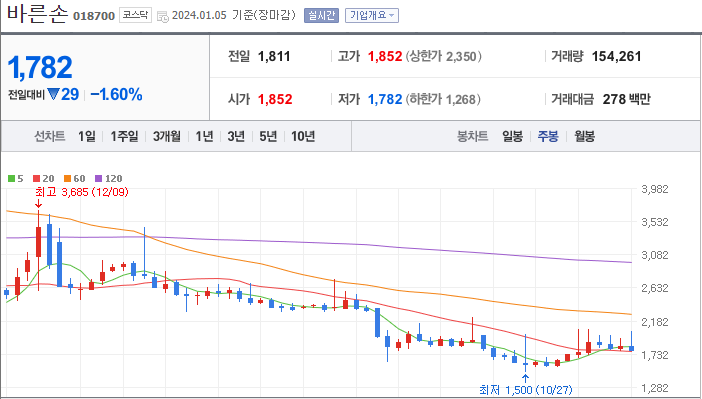Image resolution: width=702 pixels, height=399 pixels.
Task: Select the 1년 line chart tab
Action: click(x=204, y=136)
